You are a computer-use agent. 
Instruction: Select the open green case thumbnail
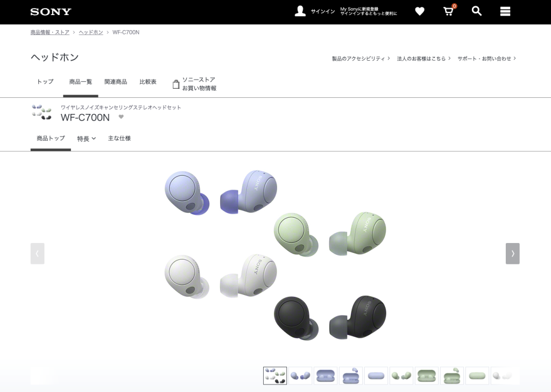click(x=452, y=375)
